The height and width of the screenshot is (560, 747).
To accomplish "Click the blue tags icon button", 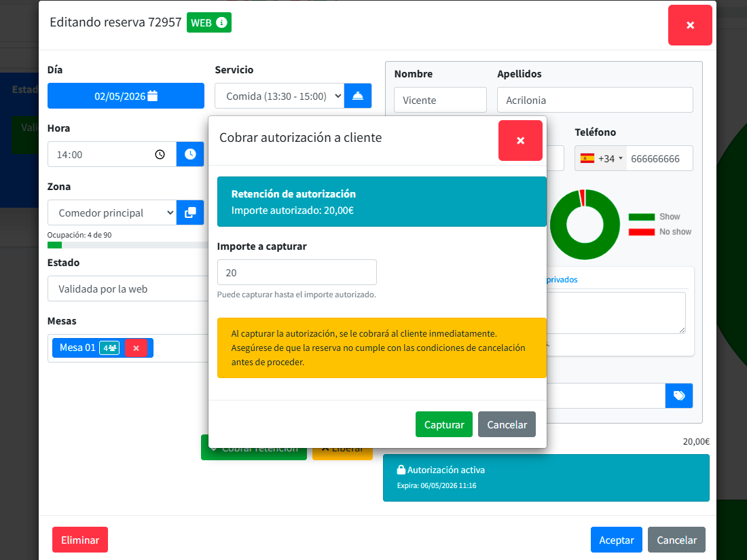I will (679, 396).
